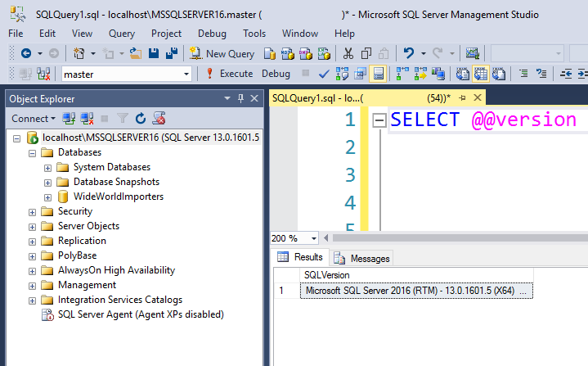Click the Debug toolbar button
This screenshot has width=588, height=366.
(276, 74)
